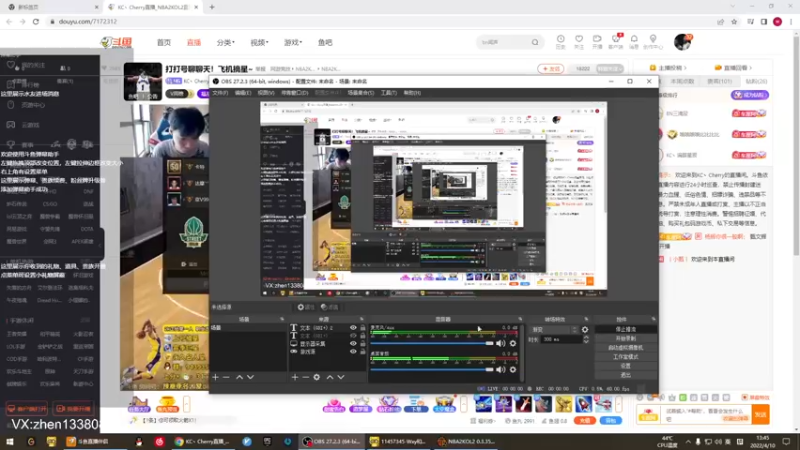This screenshot has height=450, width=800.
Task: Pop out the 混音器 dock panel
Action: [520, 319]
